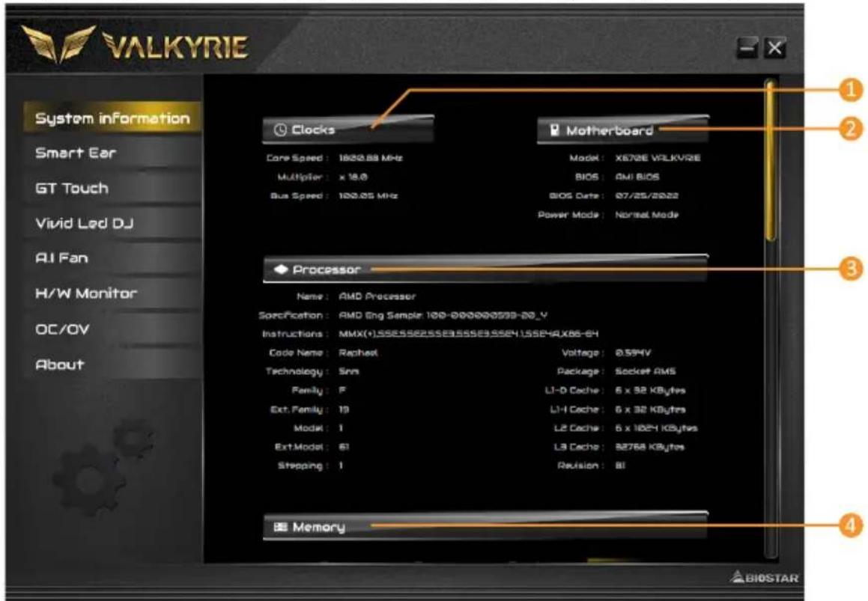Click the L1-D Cache value
The height and width of the screenshot is (601, 868).
tap(650, 391)
